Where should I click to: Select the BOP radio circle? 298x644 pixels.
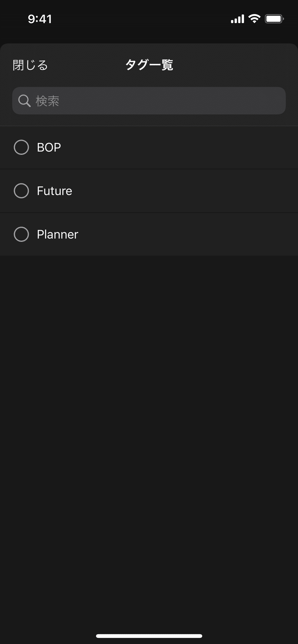(x=21, y=147)
